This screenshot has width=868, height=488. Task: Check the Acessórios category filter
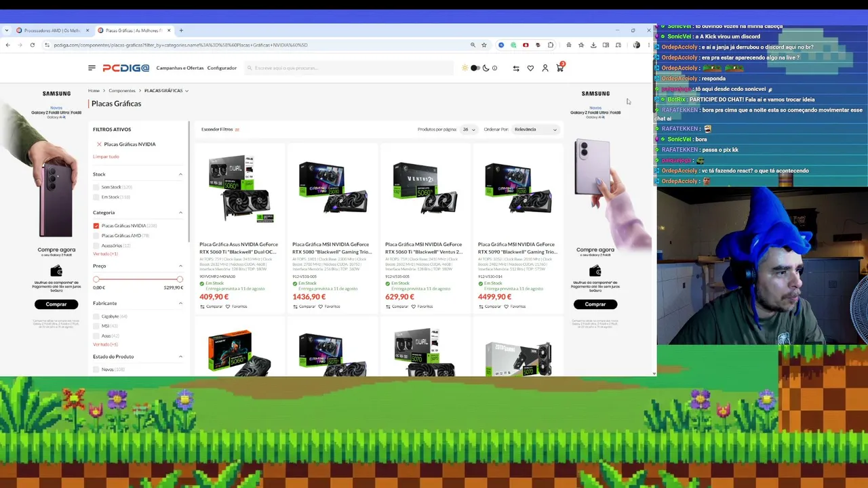pos(96,245)
